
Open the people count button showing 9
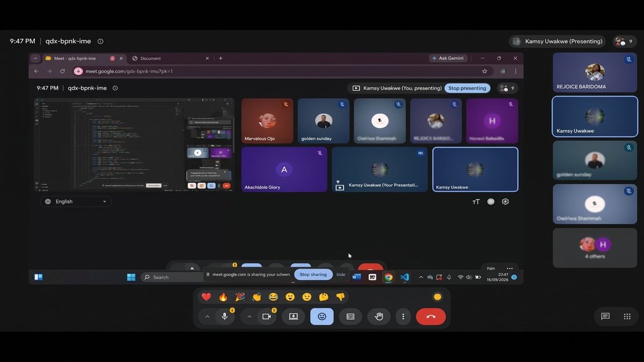click(624, 41)
